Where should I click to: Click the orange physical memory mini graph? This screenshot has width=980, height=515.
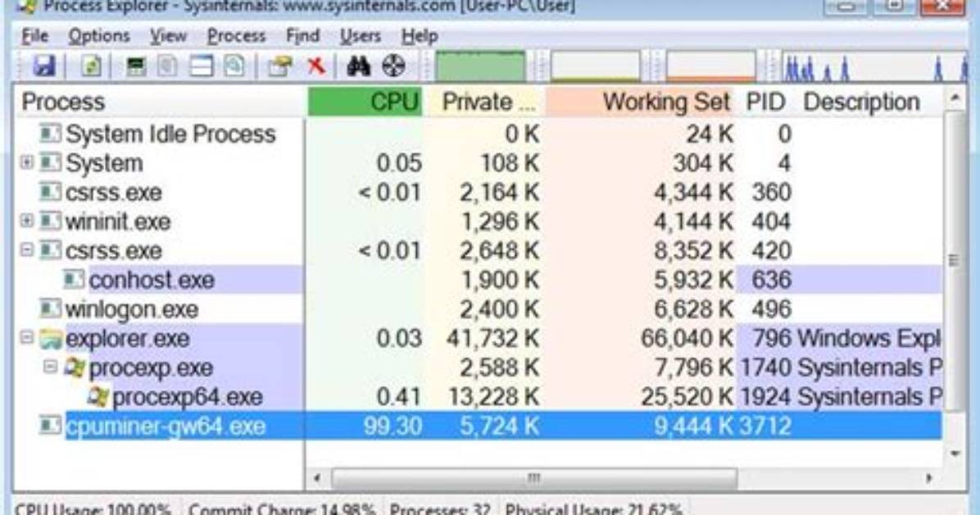coord(710,66)
